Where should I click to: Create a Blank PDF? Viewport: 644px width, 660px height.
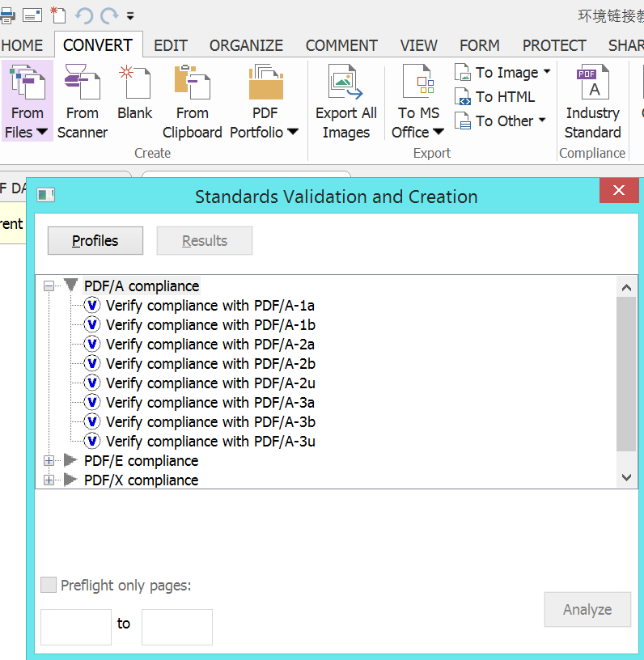pyautogui.click(x=134, y=91)
